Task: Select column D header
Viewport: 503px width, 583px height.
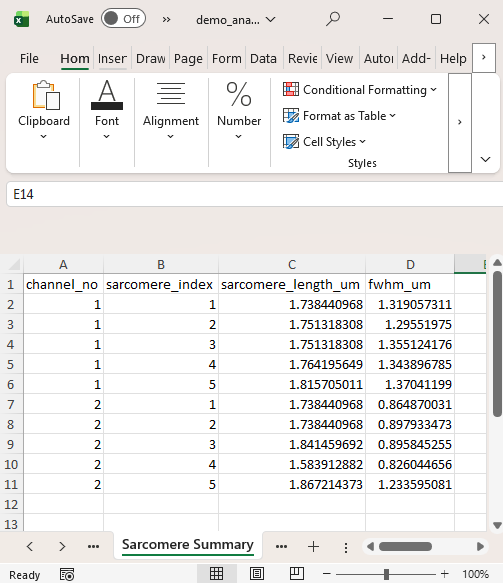Action: pos(410,264)
